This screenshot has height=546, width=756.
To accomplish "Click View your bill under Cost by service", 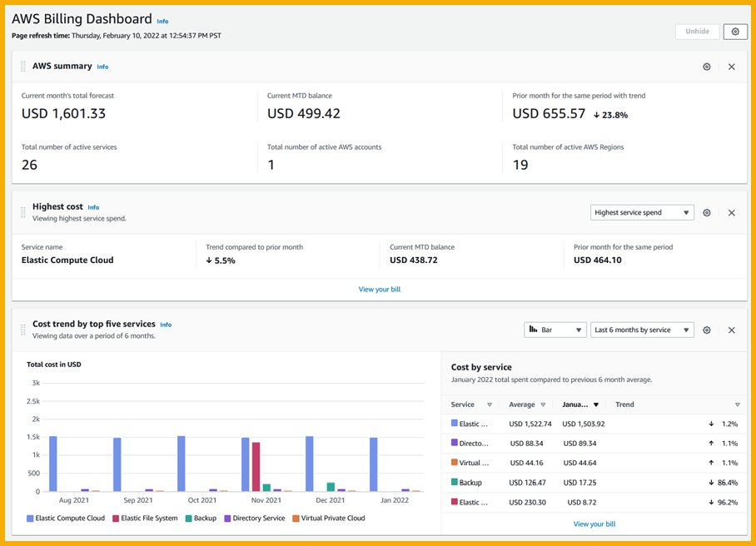I will (594, 524).
